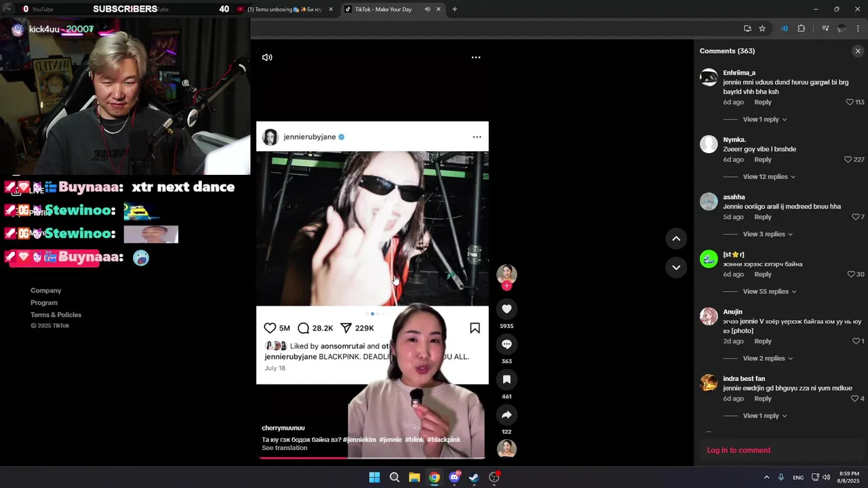Viewport: 868px width, 488px height.
Task: Open Enhriima_a's profile picture
Action: [x=709, y=77]
